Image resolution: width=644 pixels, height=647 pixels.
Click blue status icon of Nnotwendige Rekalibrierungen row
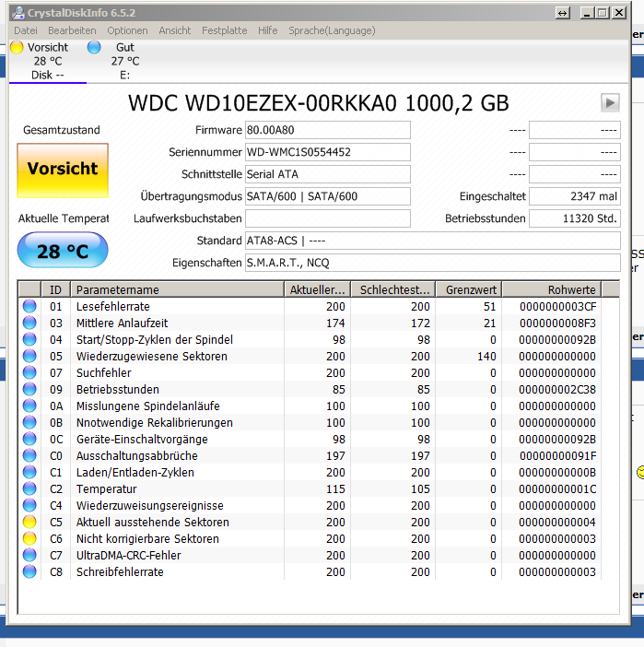(x=29, y=422)
